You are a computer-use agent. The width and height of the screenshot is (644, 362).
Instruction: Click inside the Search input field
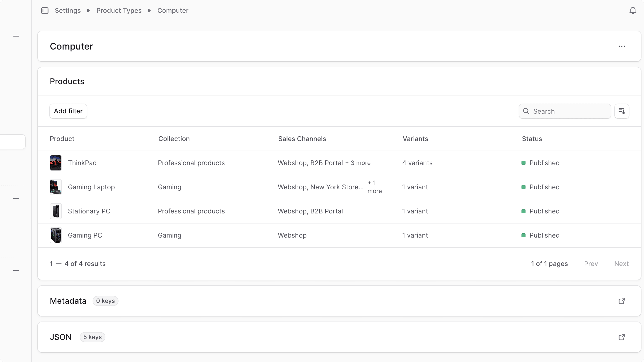(566, 111)
